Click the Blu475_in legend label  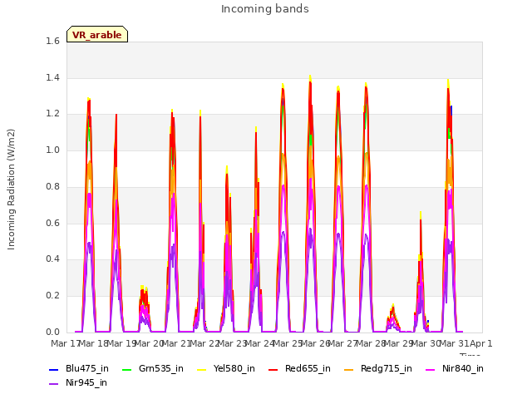[87, 368]
